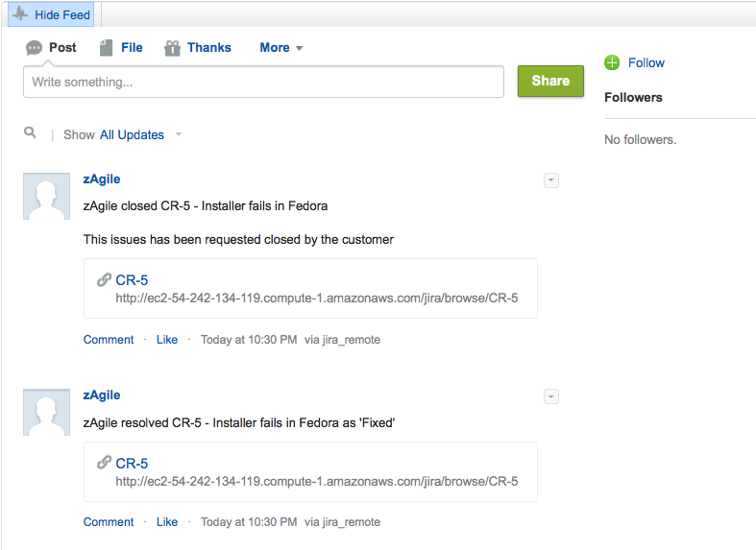Click Like on the closed CR-5 post
The width and height of the screenshot is (756, 550).
(x=167, y=340)
